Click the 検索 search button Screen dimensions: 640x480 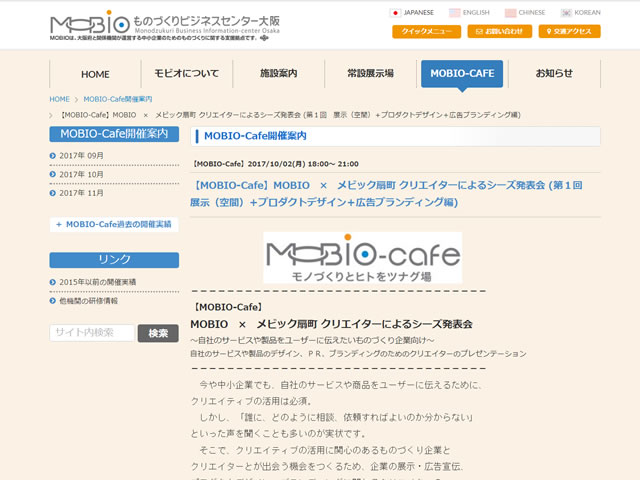pos(158,333)
